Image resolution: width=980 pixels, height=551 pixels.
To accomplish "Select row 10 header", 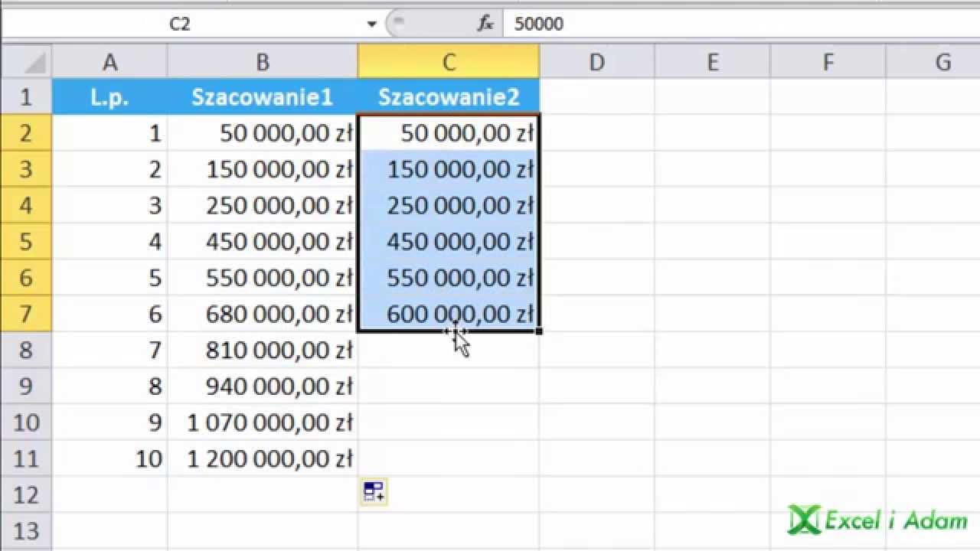I will 26,422.
